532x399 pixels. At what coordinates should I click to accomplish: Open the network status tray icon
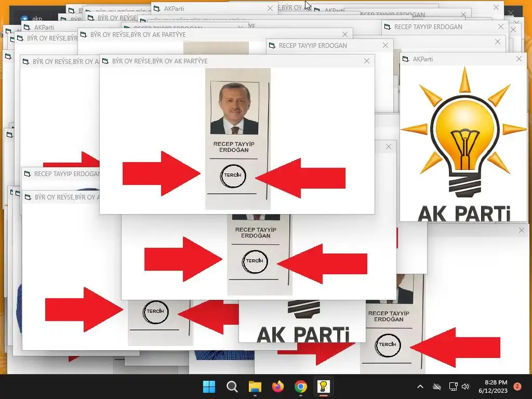(x=453, y=387)
